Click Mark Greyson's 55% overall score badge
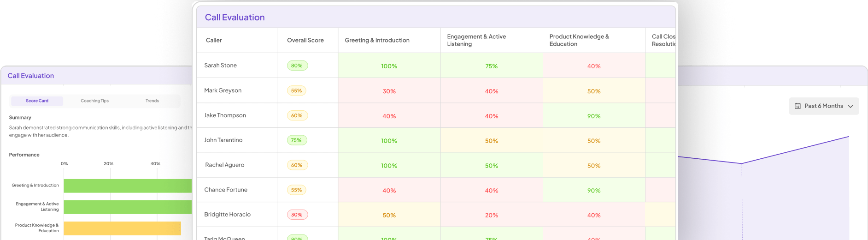Viewport: 868px width, 240px height. 297,90
